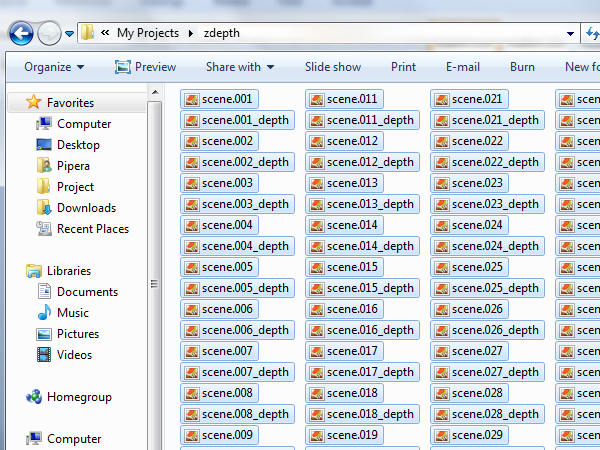Select file scene.003_depth
The width and height of the screenshot is (600, 450).
tap(237, 204)
